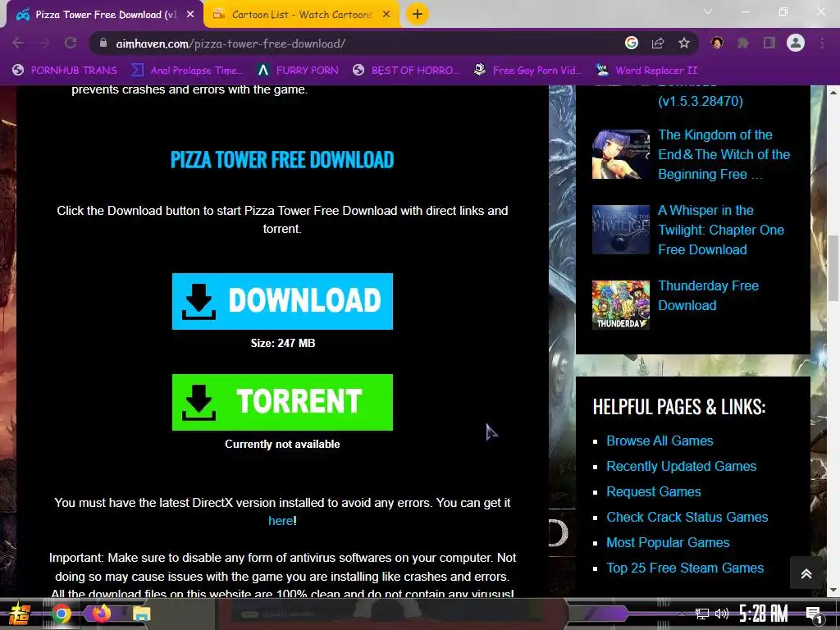Click the back-to-top double chevron button

point(806,573)
